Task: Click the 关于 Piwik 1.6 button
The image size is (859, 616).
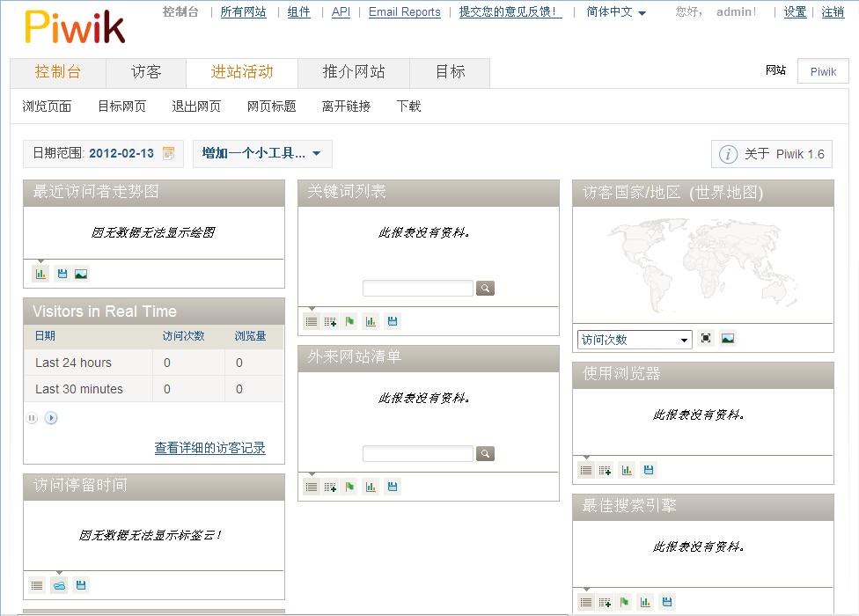Action: [772, 154]
